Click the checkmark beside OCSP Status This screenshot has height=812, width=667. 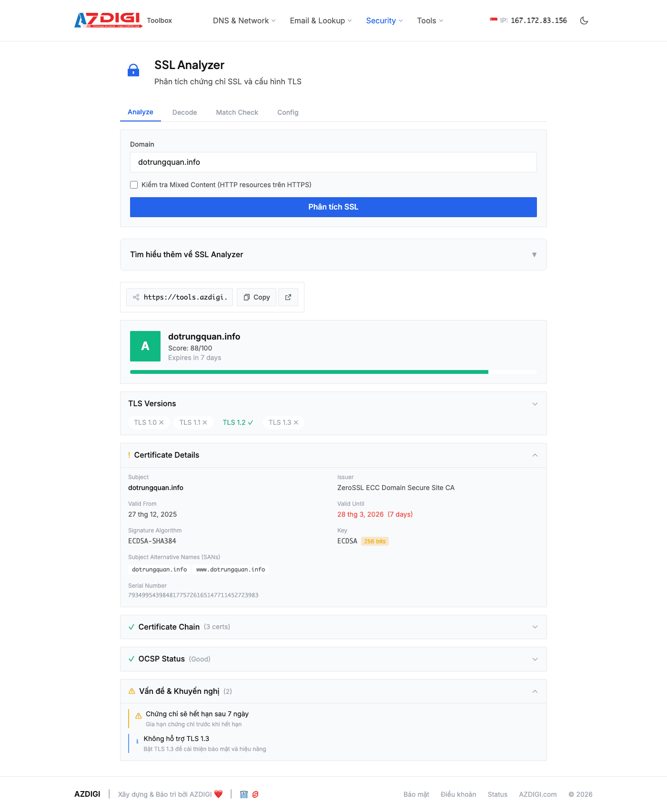131,659
